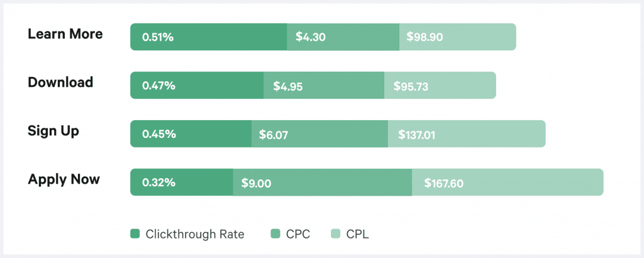The height and width of the screenshot is (258, 644).
Task: Select the CPL legend label
Action: tap(357, 235)
